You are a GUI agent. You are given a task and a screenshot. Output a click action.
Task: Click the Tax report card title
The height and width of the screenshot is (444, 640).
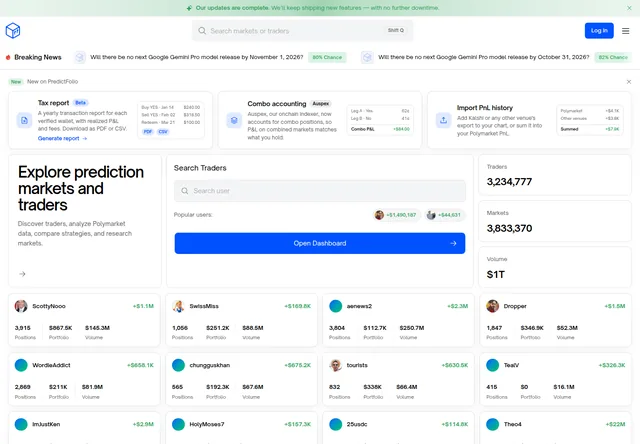[53, 103]
